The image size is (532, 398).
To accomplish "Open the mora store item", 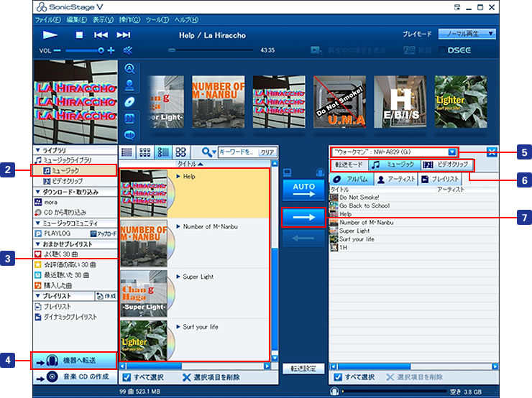I will click(46, 202).
